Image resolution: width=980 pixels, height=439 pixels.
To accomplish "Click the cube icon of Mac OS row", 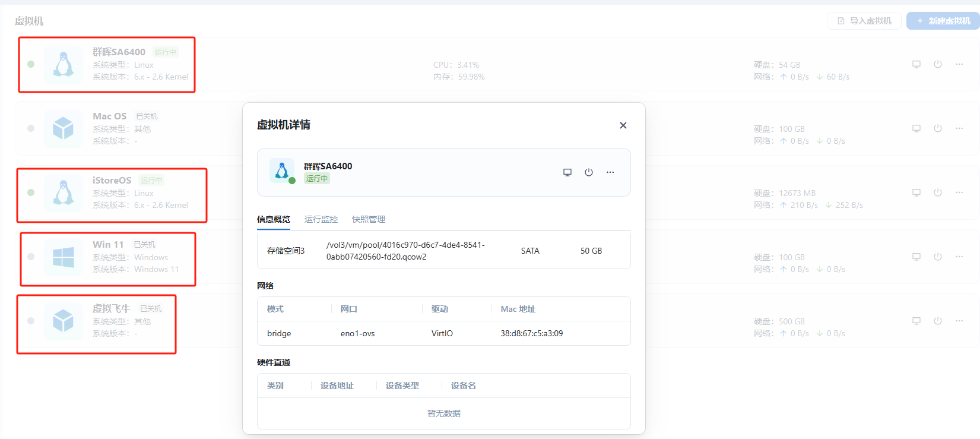I will click(x=64, y=128).
